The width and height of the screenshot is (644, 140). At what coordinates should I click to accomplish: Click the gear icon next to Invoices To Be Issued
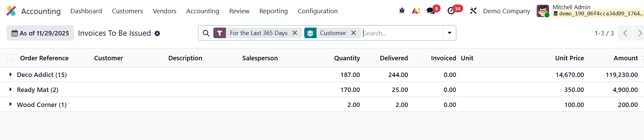click(x=157, y=33)
